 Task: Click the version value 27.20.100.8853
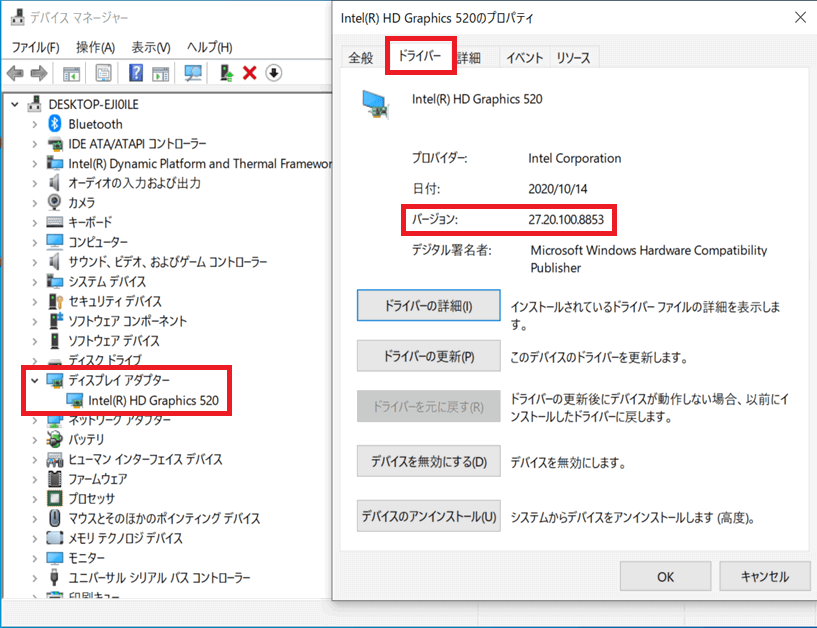tap(566, 219)
